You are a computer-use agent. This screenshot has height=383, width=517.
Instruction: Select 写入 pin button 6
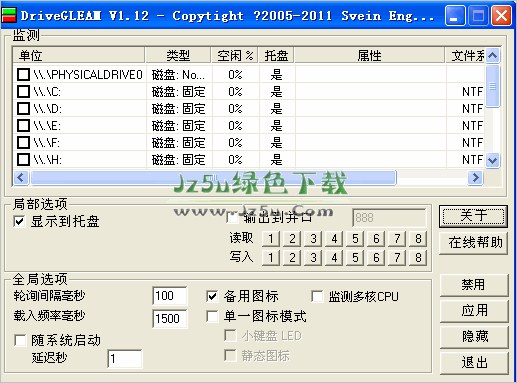coord(376,258)
